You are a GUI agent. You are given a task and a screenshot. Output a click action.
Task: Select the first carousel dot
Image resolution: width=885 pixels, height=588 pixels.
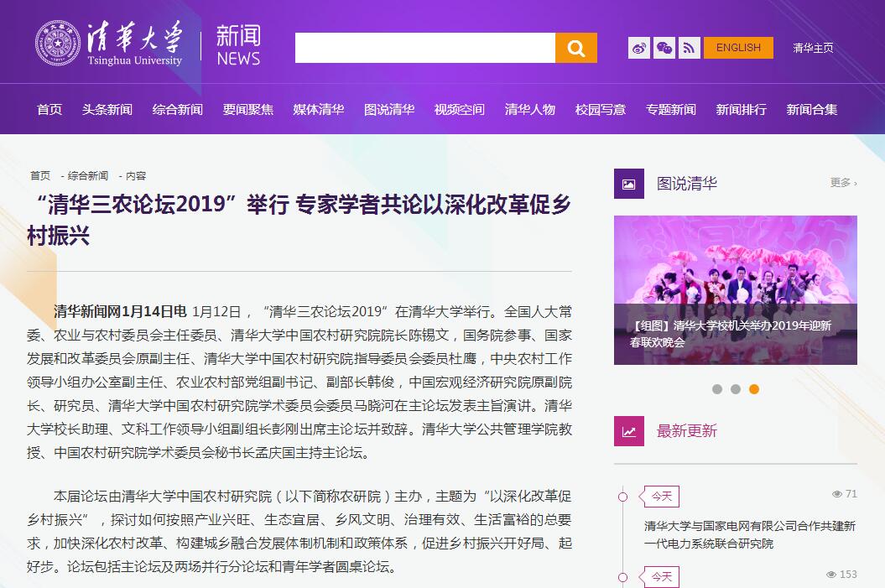point(716,389)
